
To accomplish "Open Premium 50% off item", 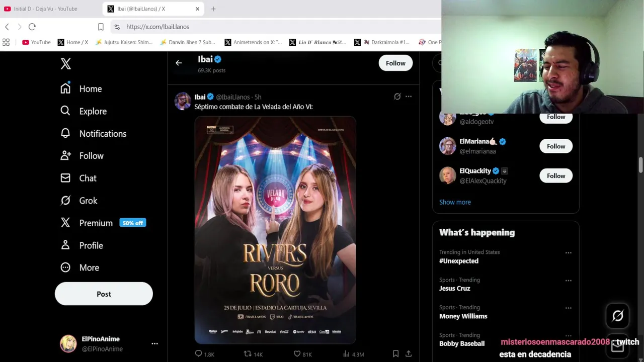I will click(x=103, y=223).
